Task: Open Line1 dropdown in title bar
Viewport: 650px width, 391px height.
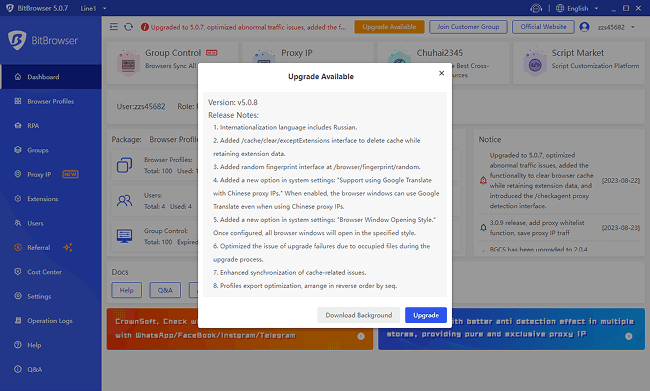Action: coord(93,8)
